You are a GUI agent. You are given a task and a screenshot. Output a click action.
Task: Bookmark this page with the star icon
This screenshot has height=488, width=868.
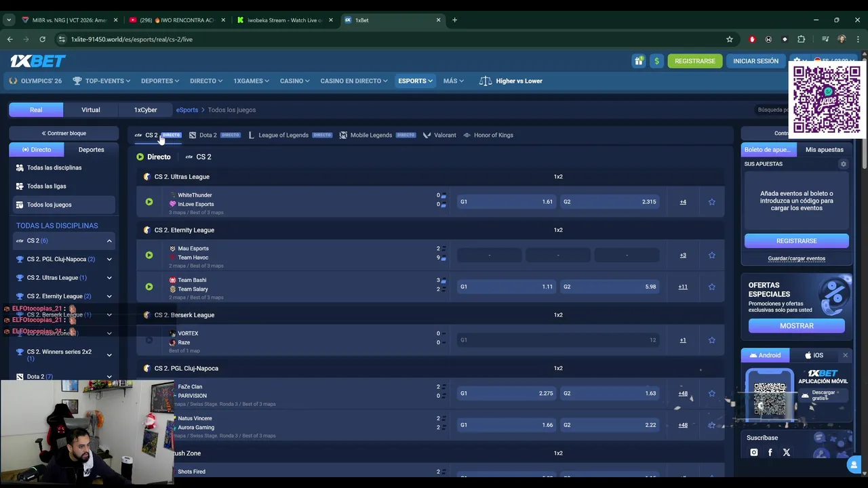730,39
